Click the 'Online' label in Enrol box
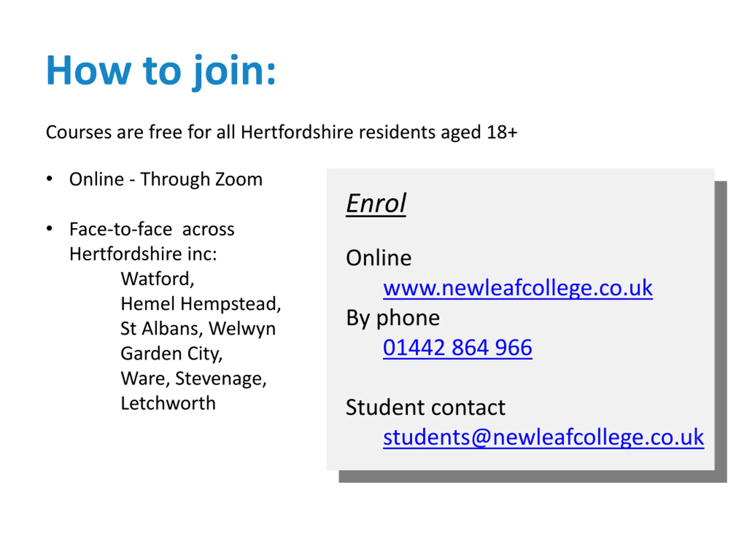 [378, 258]
